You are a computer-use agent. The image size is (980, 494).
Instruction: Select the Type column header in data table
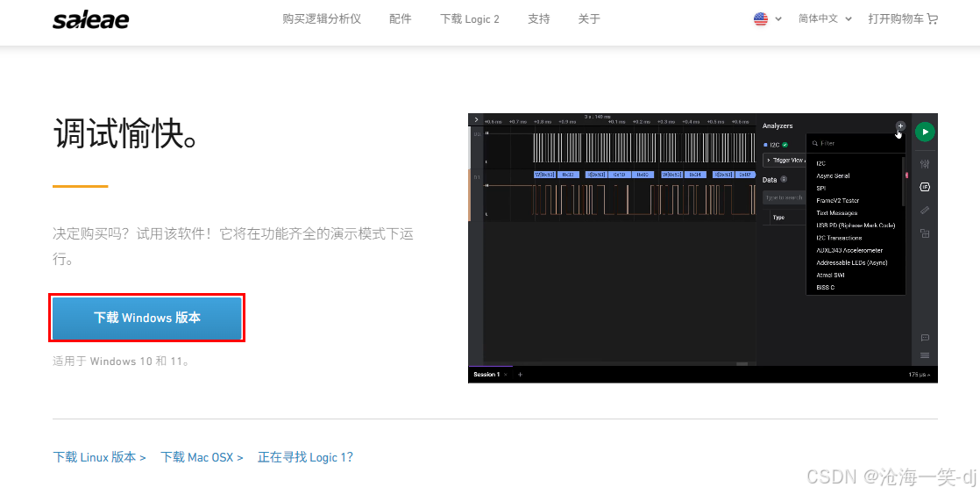click(778, 217)
